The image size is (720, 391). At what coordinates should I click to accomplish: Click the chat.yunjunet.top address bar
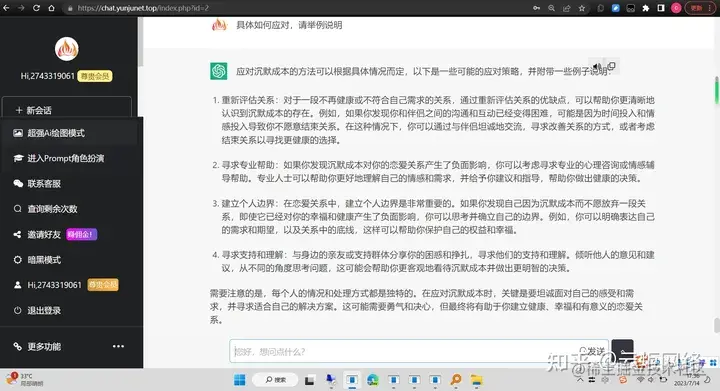coord(294,8)
